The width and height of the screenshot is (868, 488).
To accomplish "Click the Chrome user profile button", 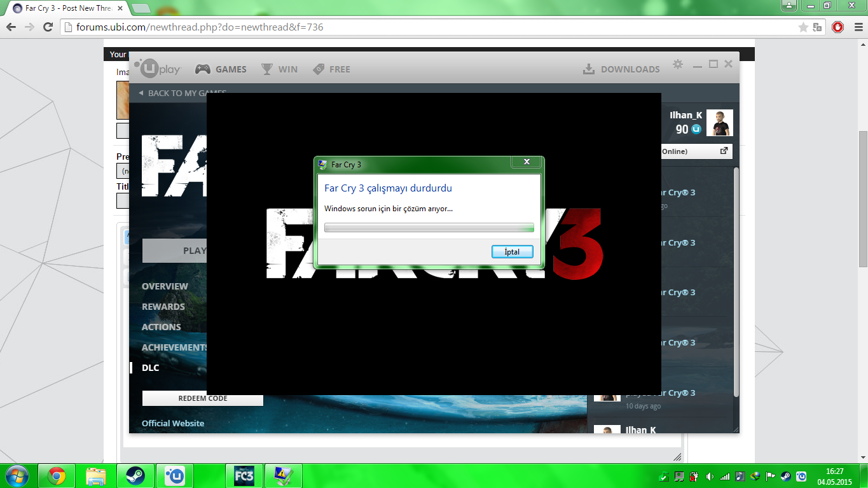I will click(789, 6).
